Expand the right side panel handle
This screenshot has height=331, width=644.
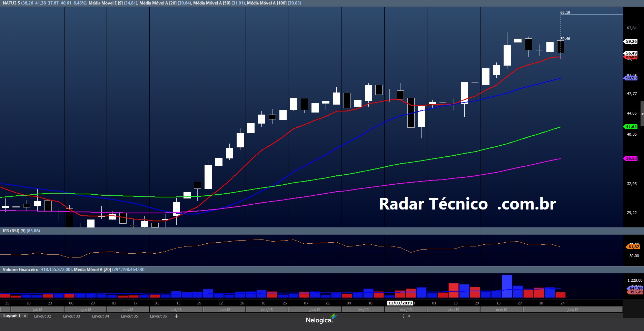pyautogui.click(x=642, y=114)
